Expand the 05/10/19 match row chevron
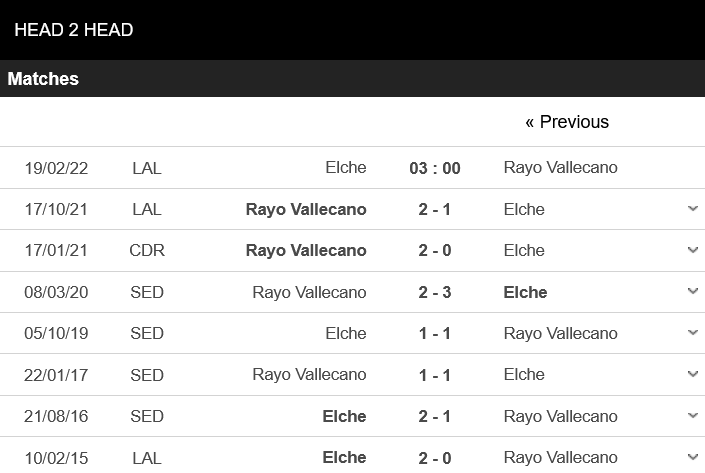The width and height of the screenshot is (705, 473). (693, 333)
